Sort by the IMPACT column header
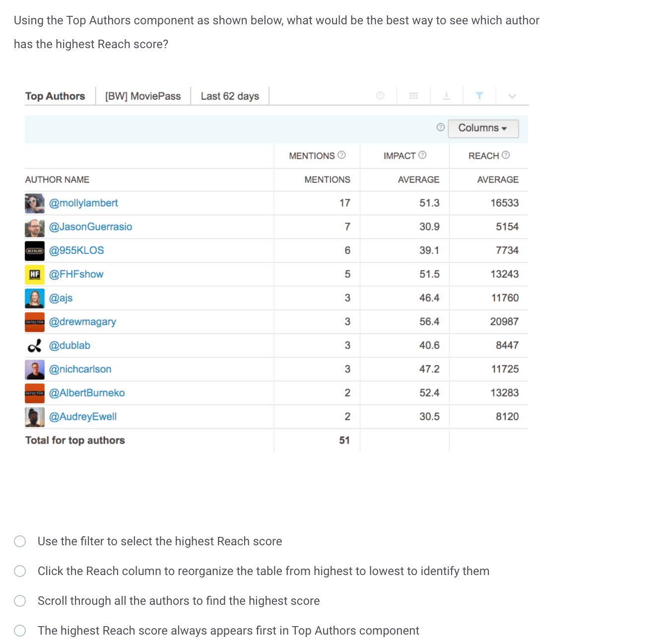This screenshot has width=665, height=644. click(x=399, y=156)
